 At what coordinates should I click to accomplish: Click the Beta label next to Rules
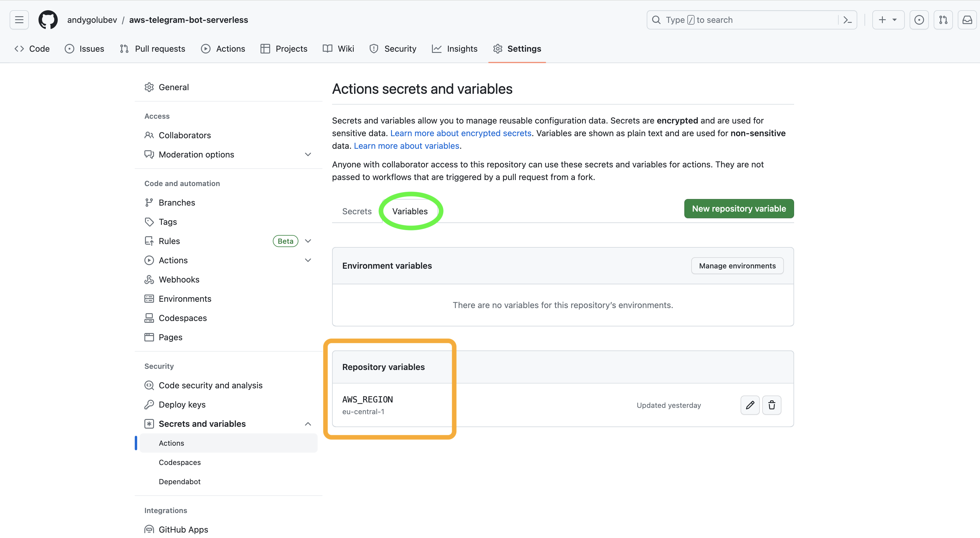(x=285, y=241)
